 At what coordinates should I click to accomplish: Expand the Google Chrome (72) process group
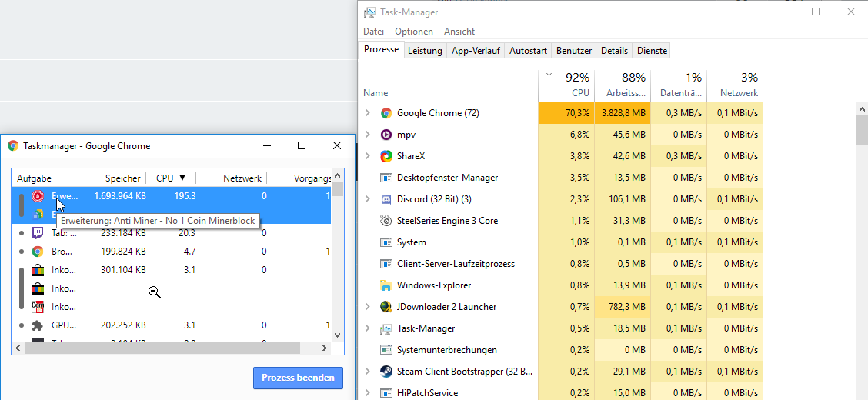367,113
